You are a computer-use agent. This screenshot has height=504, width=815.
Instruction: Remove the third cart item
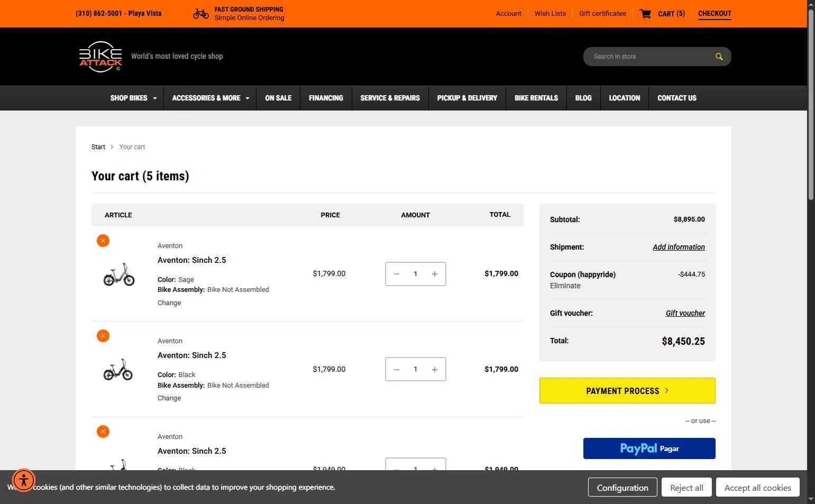[x=103, y=432]
